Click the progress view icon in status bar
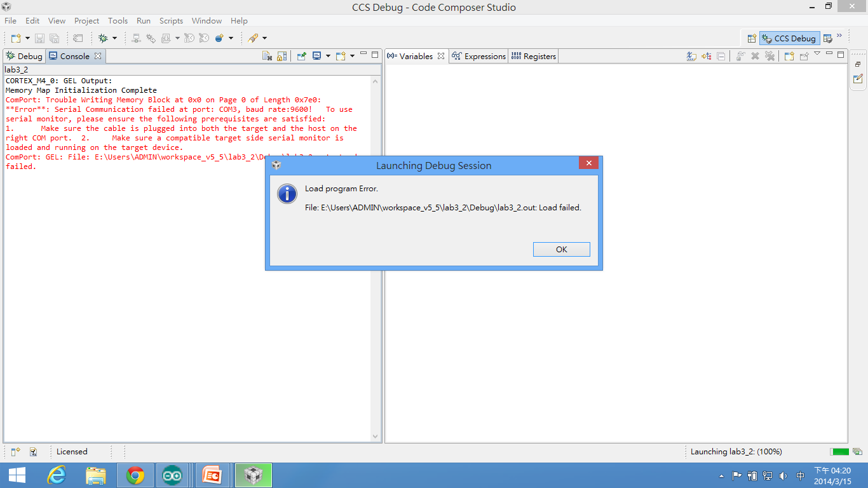This screenshot has width=868, height=488. coord(858,452)
